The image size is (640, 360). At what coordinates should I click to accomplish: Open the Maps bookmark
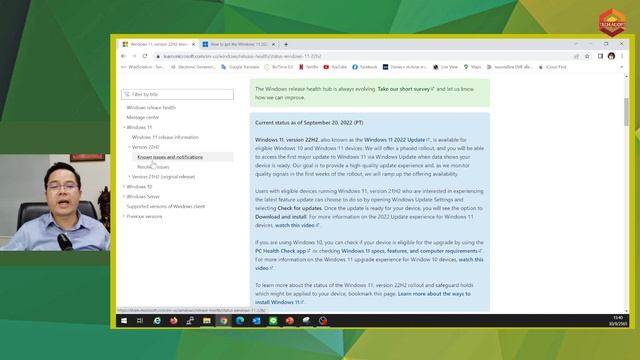[x=472, y=67]
